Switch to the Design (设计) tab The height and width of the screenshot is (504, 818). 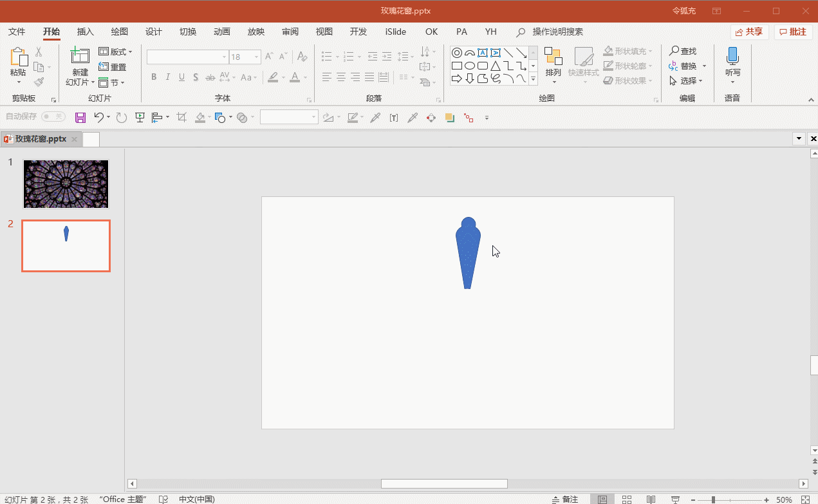click(x=154, y=32)
